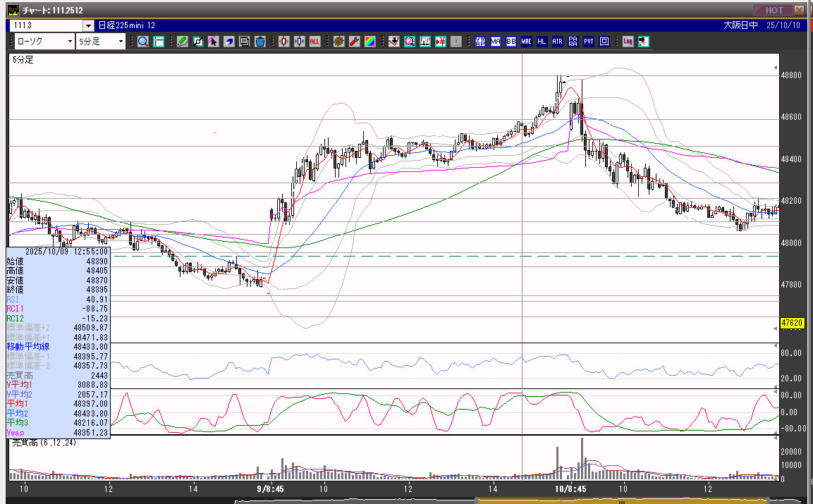Toggle the PVT pivot indicator button
This screenshot has width=813, height=504.
[x=589, y=42]
